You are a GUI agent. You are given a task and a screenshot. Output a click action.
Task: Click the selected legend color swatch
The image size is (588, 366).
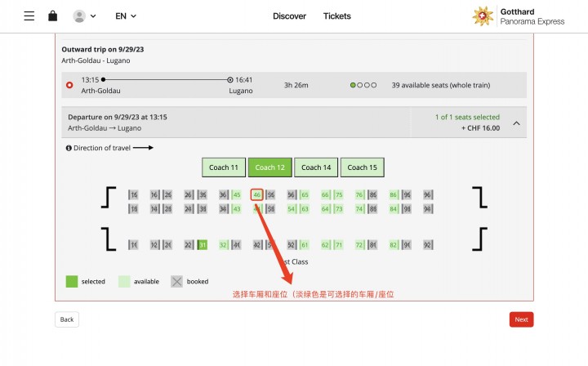point(72,282)
